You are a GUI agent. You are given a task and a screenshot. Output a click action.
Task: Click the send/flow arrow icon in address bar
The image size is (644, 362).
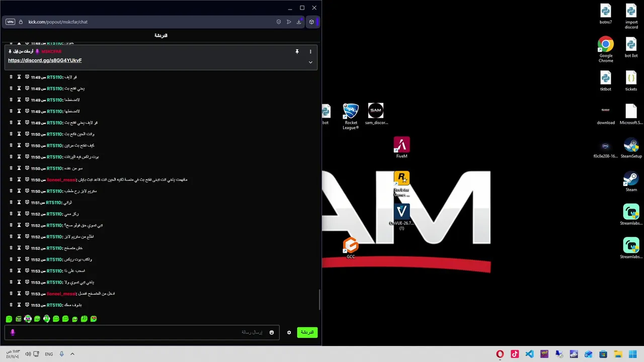coord(289,22)
